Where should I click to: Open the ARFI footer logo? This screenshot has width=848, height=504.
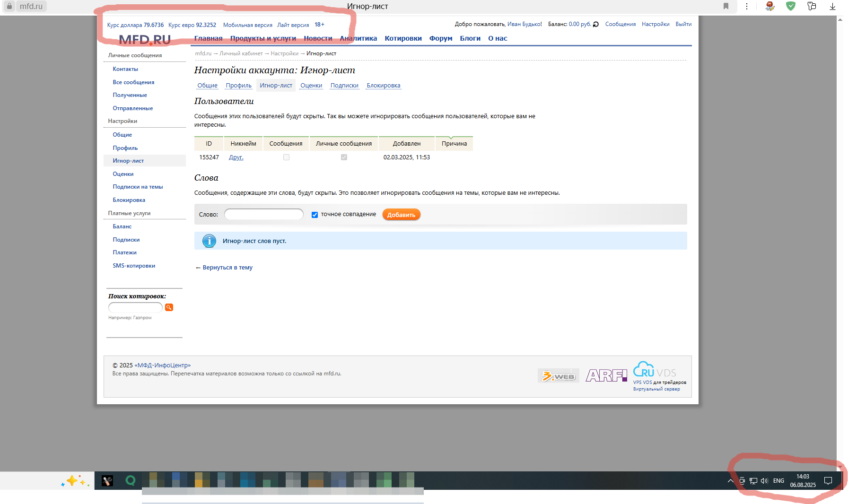click(606, 375)
